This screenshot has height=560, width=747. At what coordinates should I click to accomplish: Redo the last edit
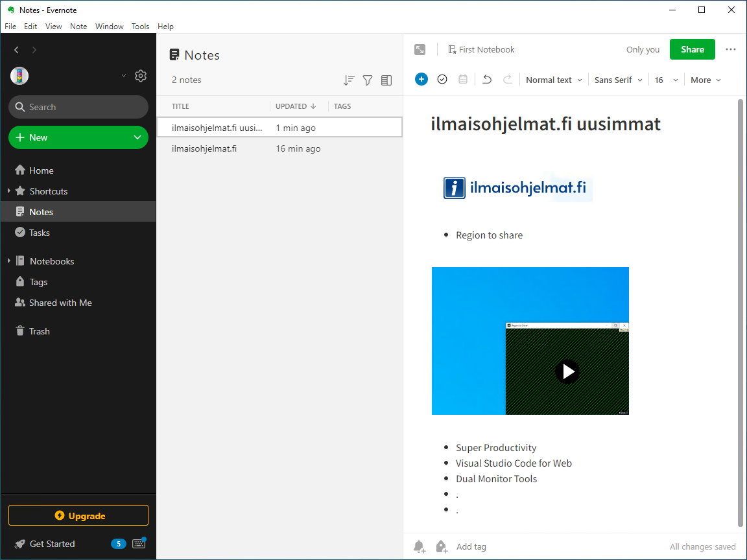pos(507,80)
